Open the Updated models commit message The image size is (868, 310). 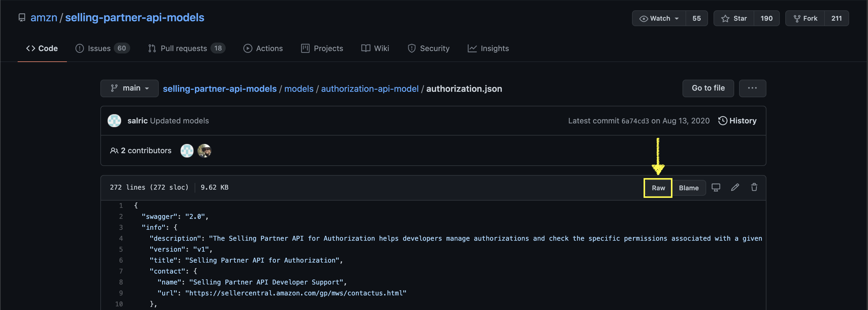[x=179, y=121]
